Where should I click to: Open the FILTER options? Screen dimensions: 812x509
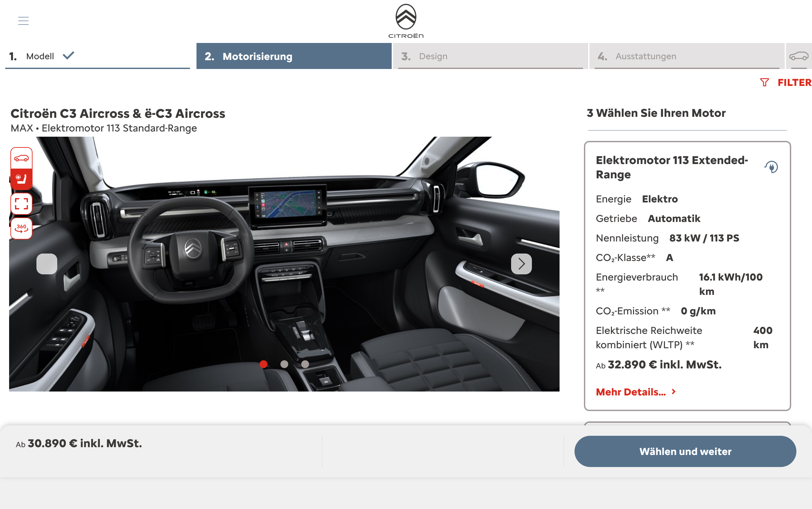click(785, 82)
